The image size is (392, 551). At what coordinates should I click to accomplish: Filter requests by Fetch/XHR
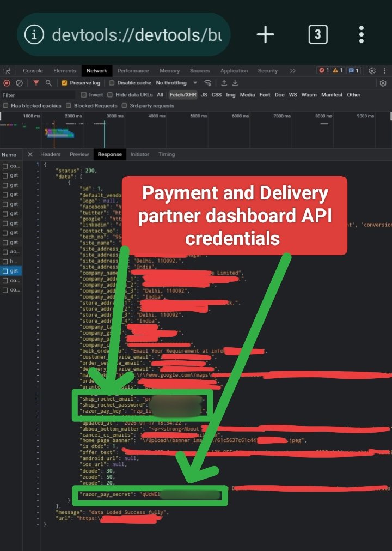tap(183, 95)
